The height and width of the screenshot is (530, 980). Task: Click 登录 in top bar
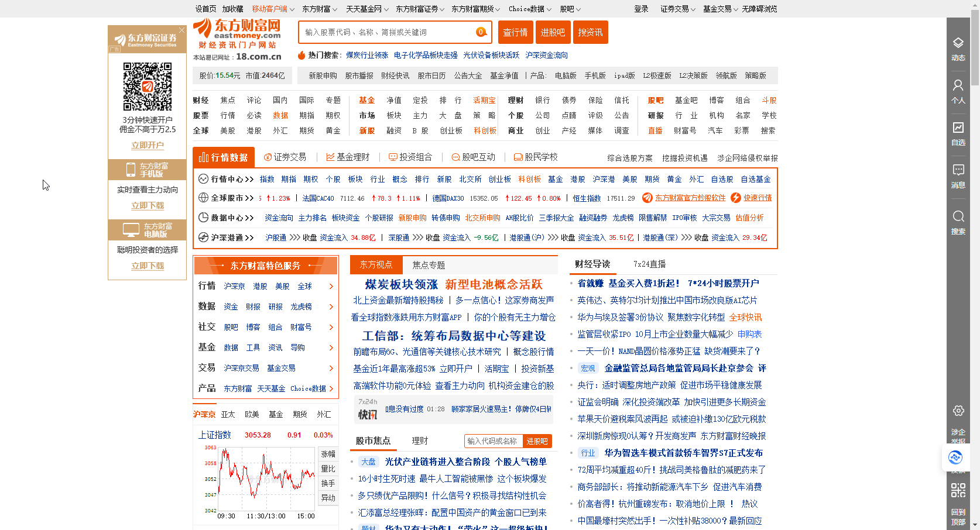click(641, 9)
